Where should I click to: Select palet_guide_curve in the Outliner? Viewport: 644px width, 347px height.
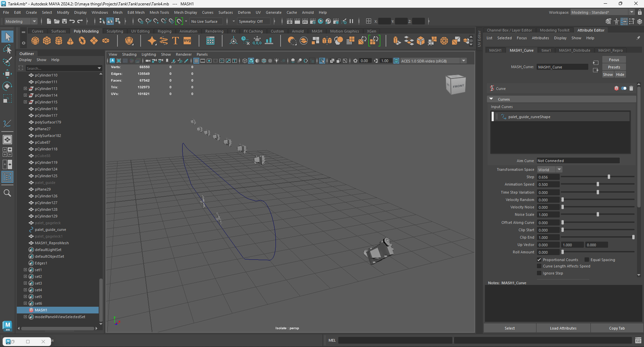pos(50,230)
